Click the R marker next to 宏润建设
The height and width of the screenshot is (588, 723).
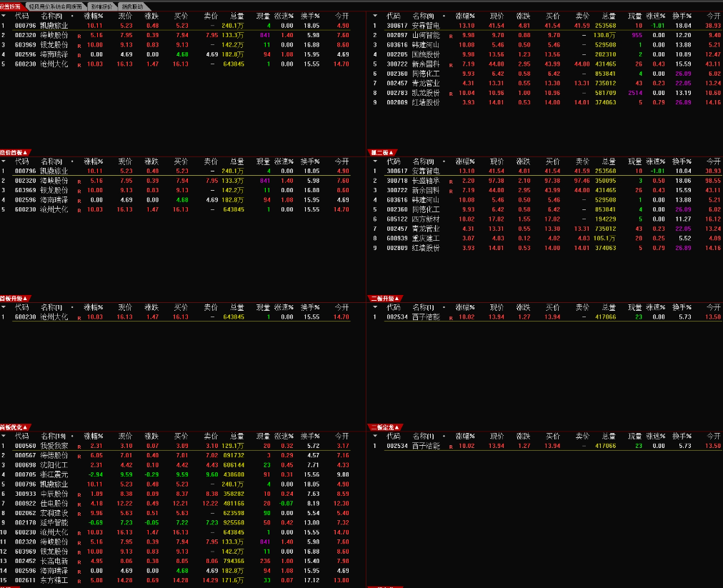coord(79,513)
